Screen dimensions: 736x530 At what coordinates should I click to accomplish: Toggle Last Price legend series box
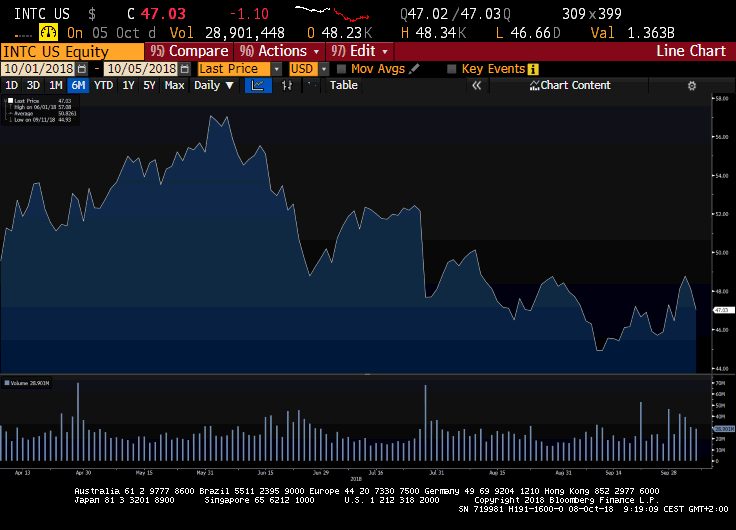[x=10, y=100]
